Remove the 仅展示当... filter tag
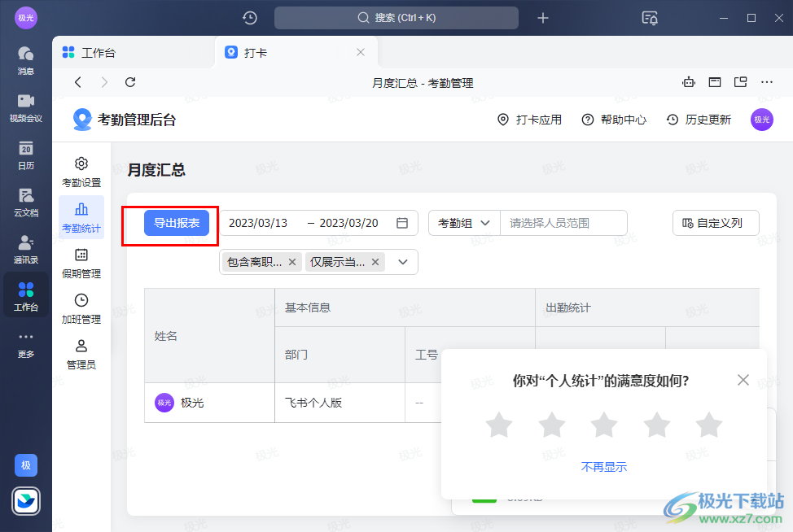Image resolution: width=793 pixels, height=532 pixels. 375,262
